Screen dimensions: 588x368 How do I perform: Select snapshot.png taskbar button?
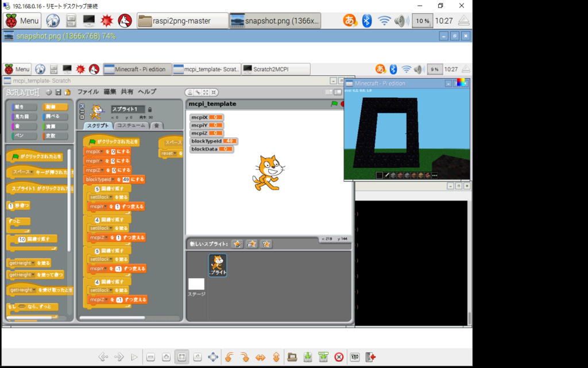275,21
